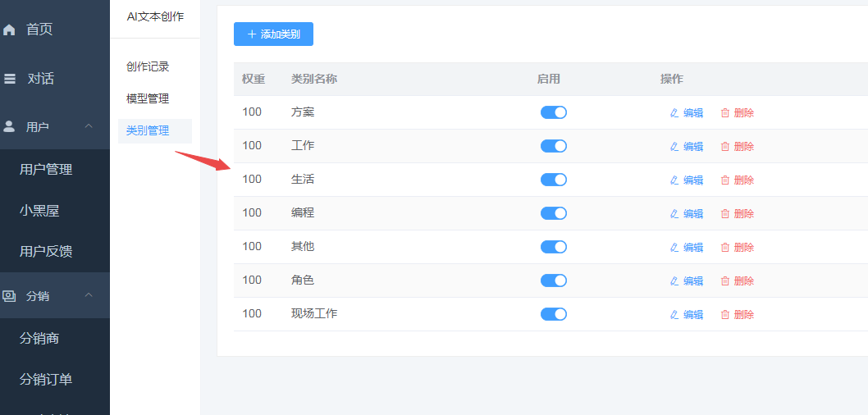Image resolution: width=868 pixels, height=415 pixels.
Task: Click the trash icon for 工作 row
Action: click(x=724, y=147)
